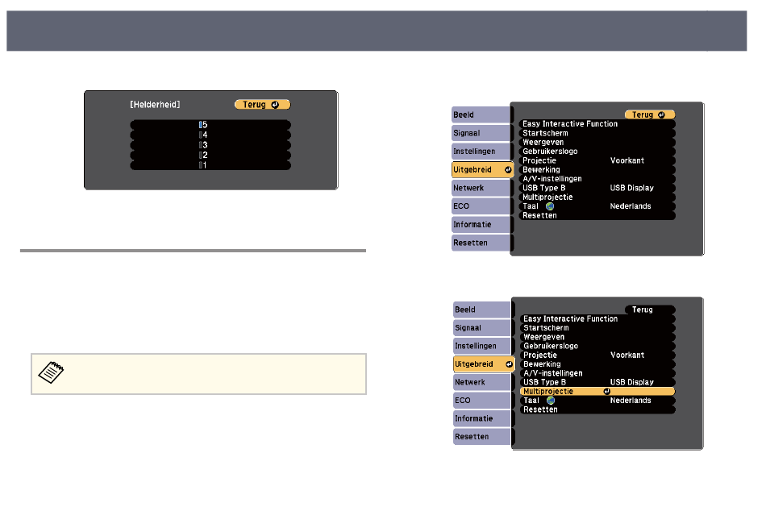Click the note pad icon in the note box
Viewport: 766px width, 532px height.
[x=51, y=372]
